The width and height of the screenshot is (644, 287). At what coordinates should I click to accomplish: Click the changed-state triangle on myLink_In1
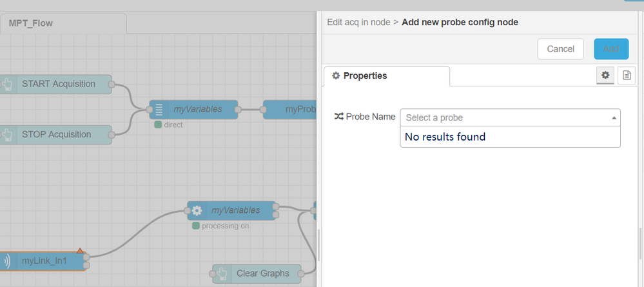[80, 250]
